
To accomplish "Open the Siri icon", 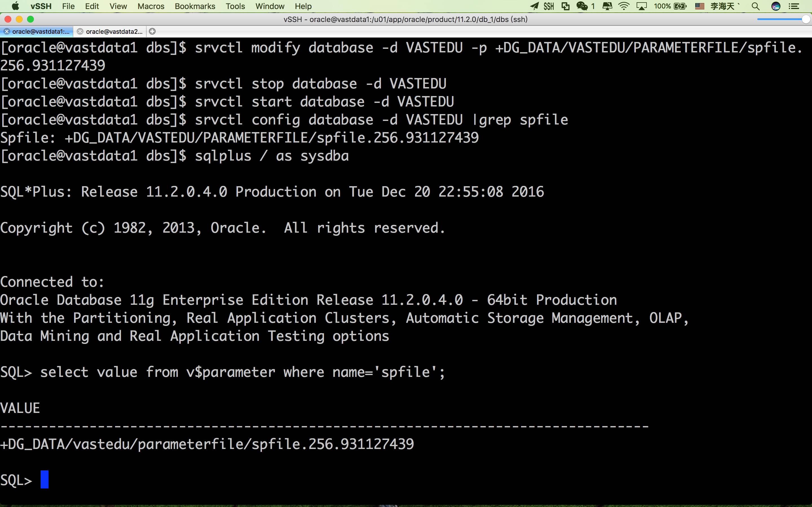I will coord(775,6).
